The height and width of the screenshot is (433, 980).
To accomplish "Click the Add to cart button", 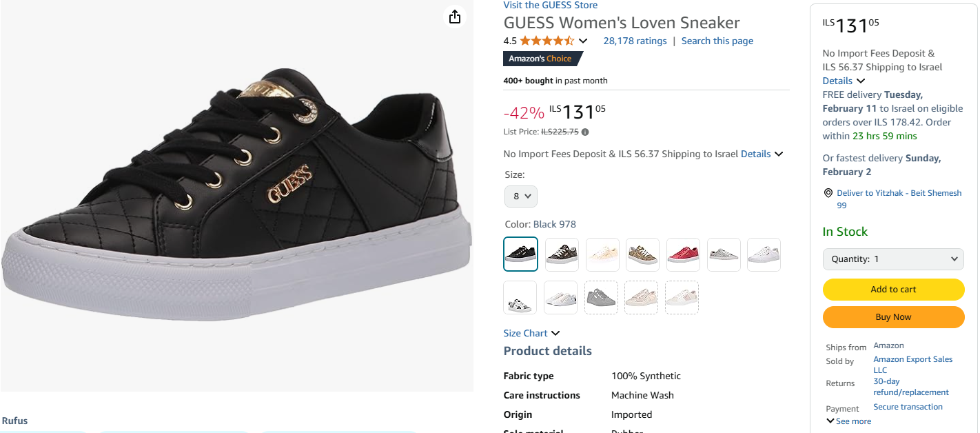I will [x=893, y=290].
